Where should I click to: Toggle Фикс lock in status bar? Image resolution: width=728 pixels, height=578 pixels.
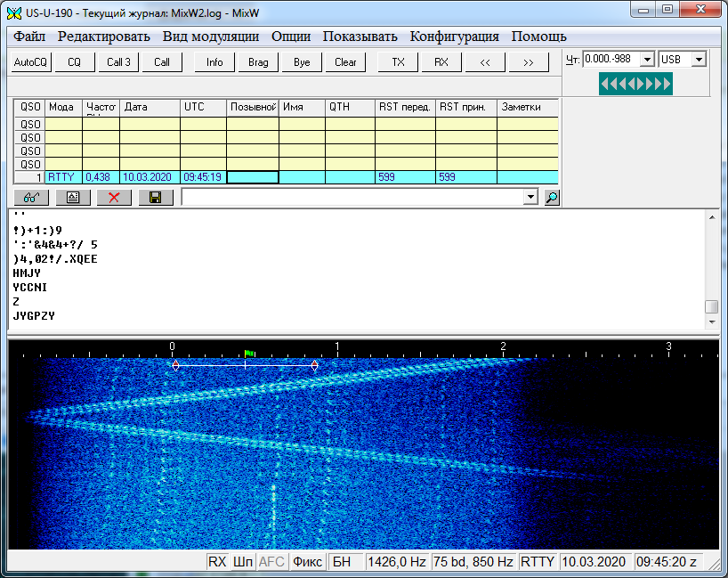(307, 562)
